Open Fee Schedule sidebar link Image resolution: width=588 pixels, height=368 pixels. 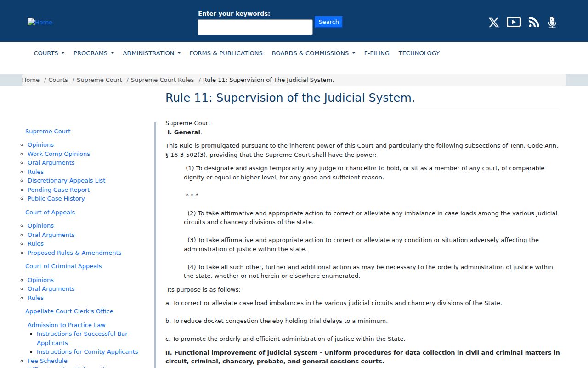(x=47, y=361)
